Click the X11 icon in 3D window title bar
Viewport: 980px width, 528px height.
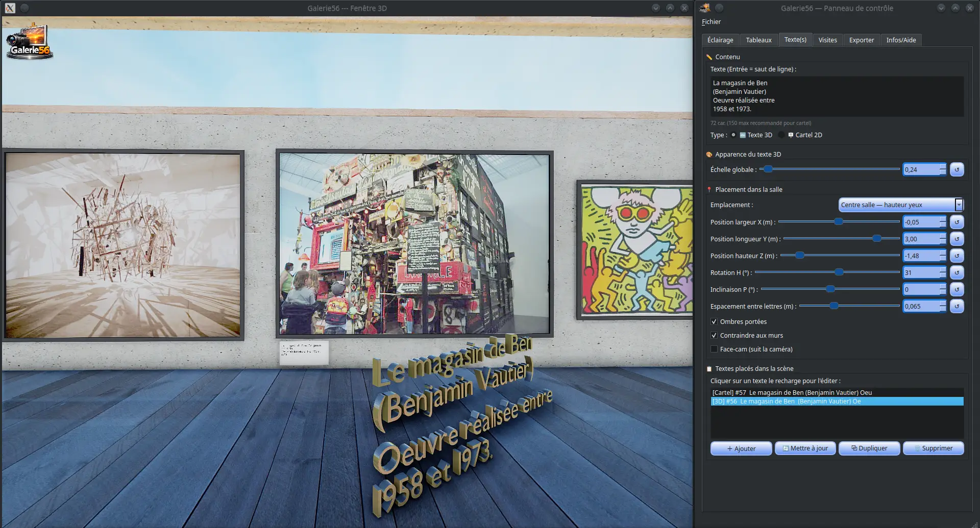tap(10, 8)
